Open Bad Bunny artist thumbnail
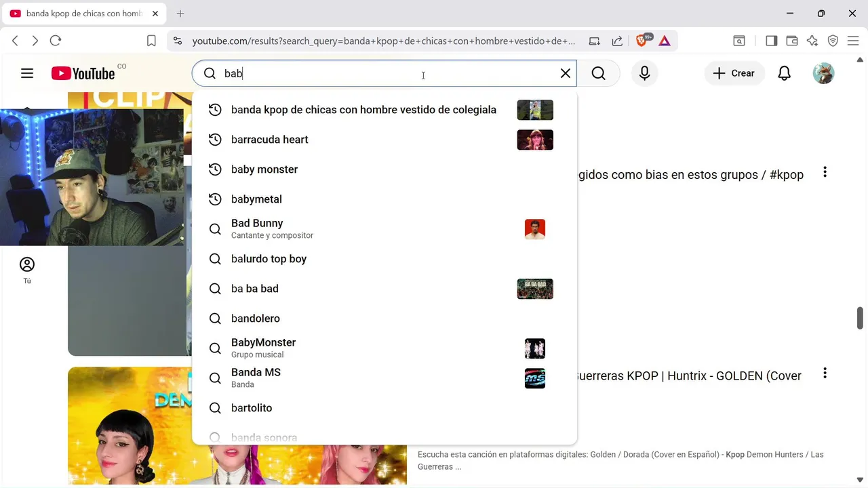868x488 pixels. tap(535, 229)
